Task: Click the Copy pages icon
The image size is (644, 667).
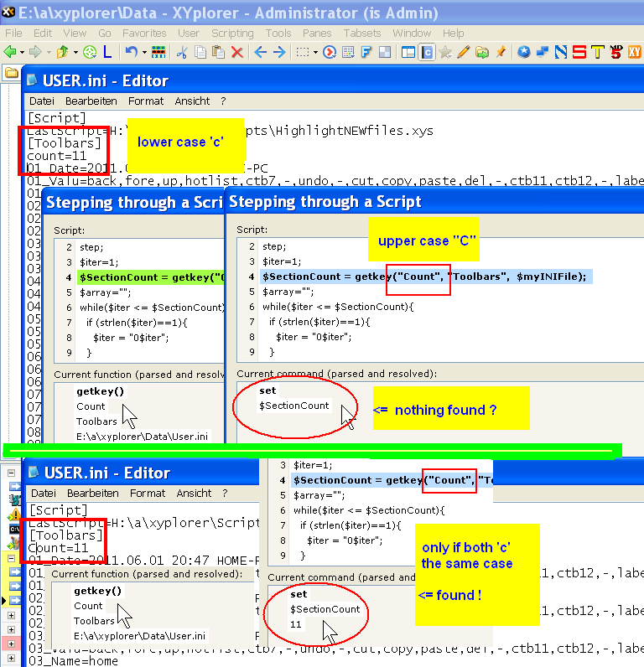Action: coord(200,52)
